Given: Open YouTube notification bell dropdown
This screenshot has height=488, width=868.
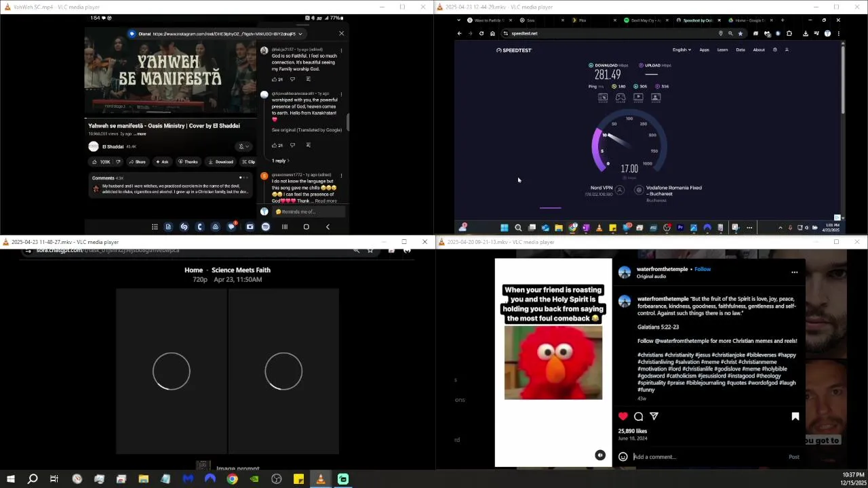Looking at the screenshot, I should 243,146.
